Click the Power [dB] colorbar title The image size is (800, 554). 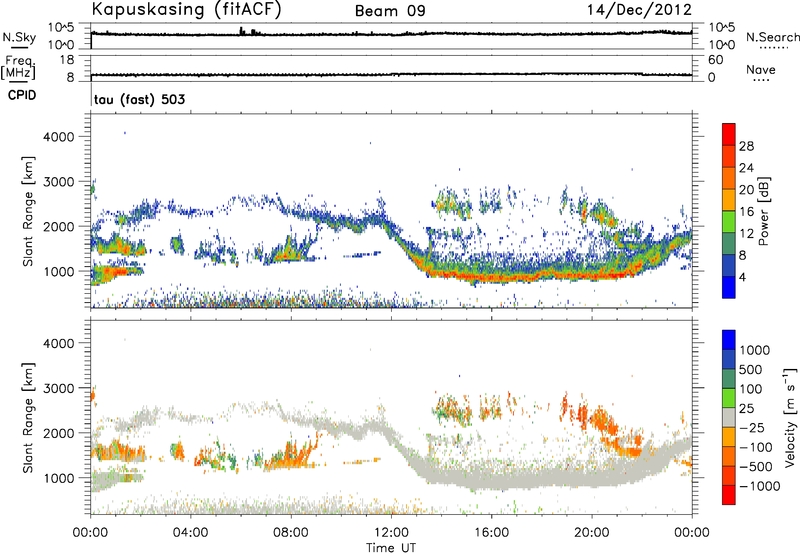coord(763,211)
